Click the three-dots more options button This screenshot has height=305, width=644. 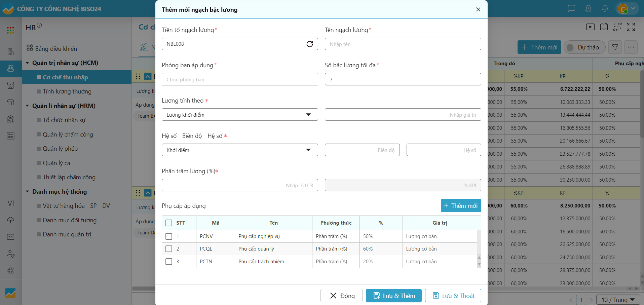point(631,47)
